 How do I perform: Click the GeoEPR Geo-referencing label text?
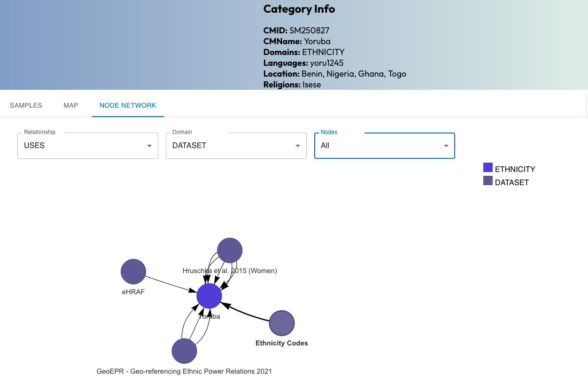[x=184, y=371]
